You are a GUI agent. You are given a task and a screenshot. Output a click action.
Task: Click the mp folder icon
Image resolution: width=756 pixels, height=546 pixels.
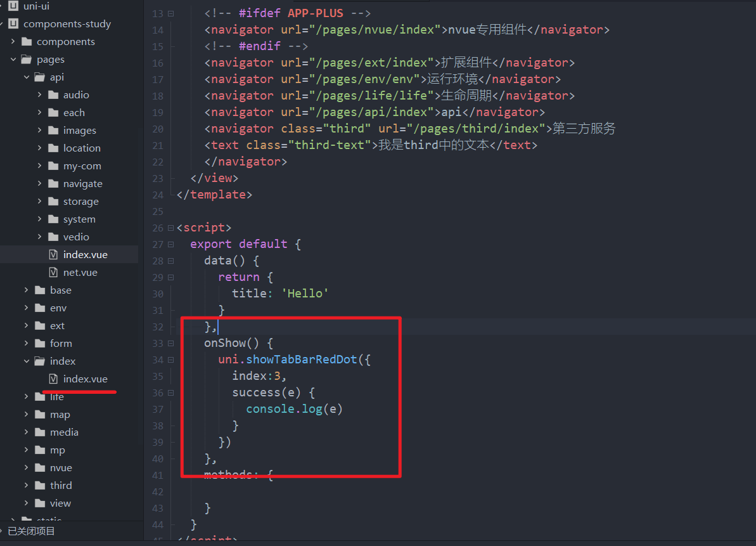(x=40, y=450)
